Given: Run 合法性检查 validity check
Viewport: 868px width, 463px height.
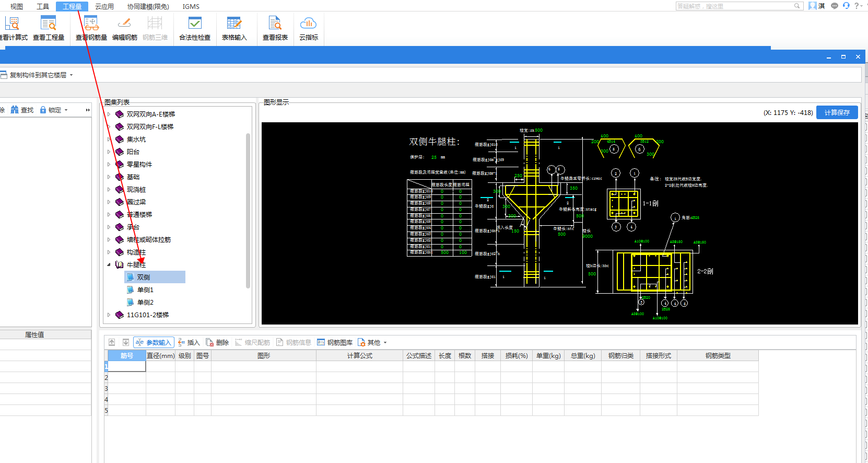Looking at the screenshot, I should [195, 28].
